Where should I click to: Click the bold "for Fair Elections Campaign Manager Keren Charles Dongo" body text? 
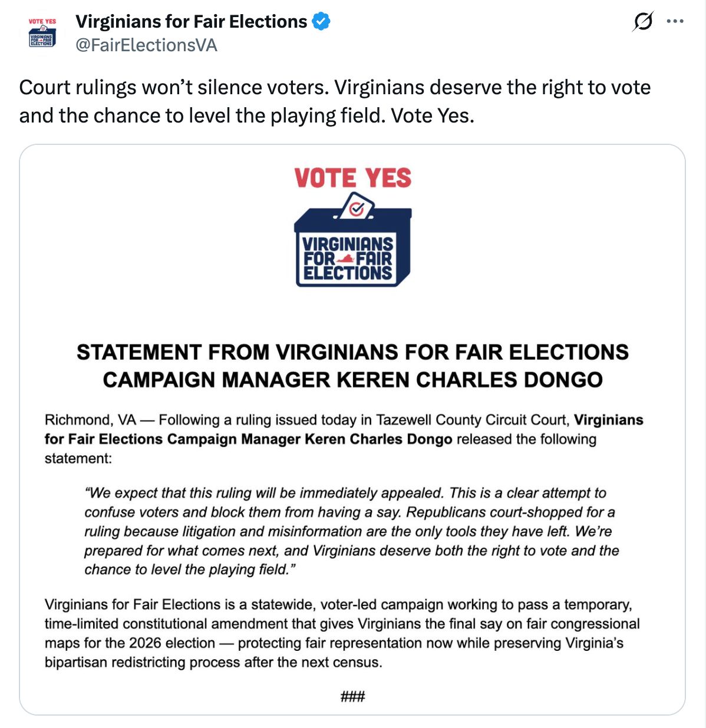coord(248,439)
